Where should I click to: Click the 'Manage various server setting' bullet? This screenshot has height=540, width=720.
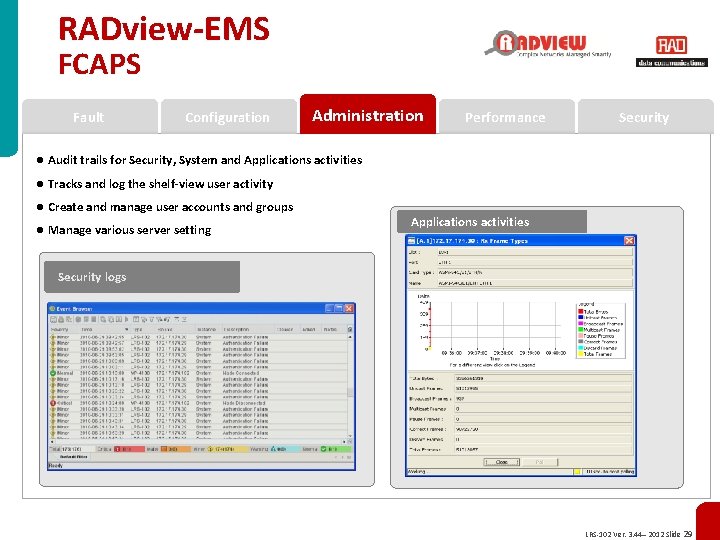(x=129, y=230)
